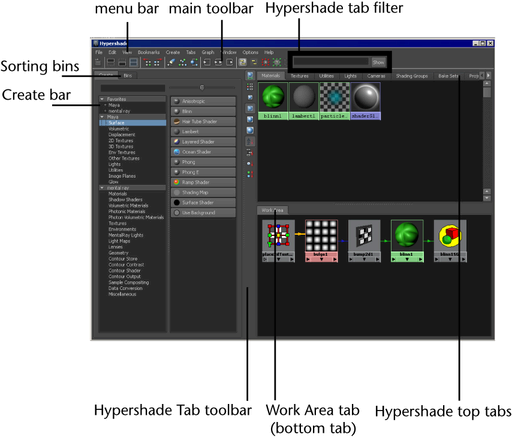Image resolution: width=512 pixels, height=437 pixels.
Task: Click the Show Top Tabs Only icon
Action: pyautogui.click(x=111, y=62)
